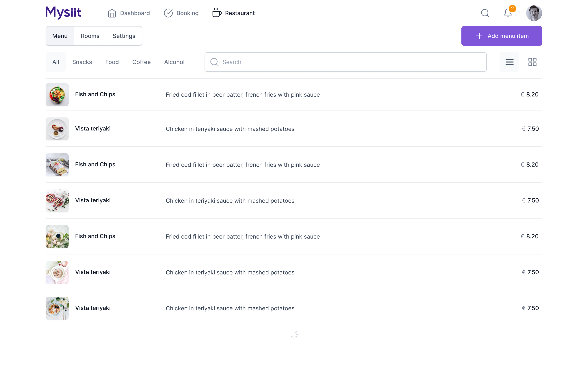This screenshot has width=588, height=367.
Task: Open the last Vista teriyaki item
Action: pos(93,308)
